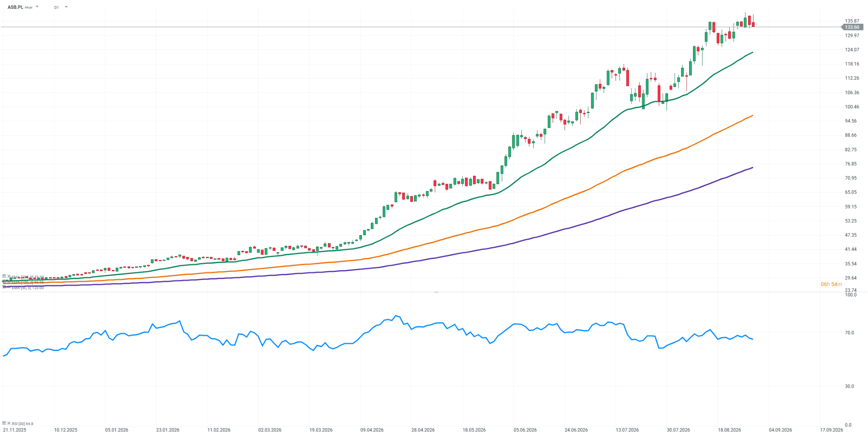Click the date label 04.09.2026

(780, 430)
